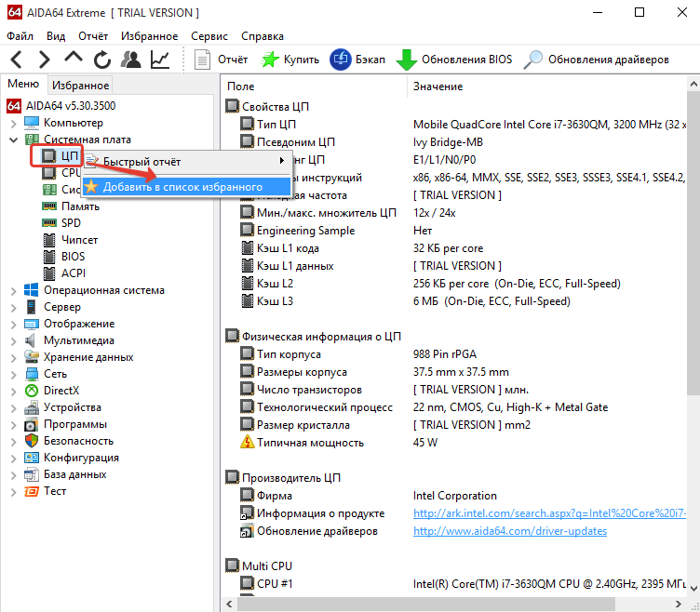700x612 pixels.
Task: Click the Windows logo icon for Операционная система
Action: tap(32, 290)
